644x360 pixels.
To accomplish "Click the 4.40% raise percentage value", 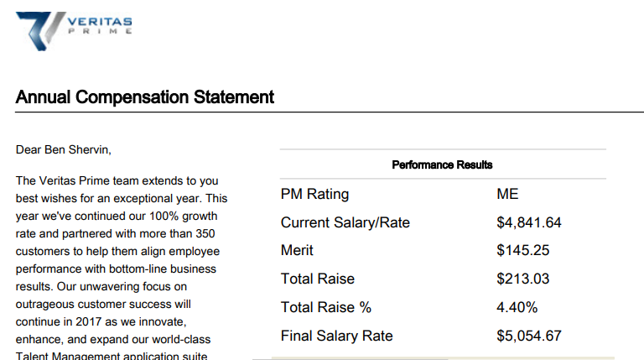I will [517, 307].
